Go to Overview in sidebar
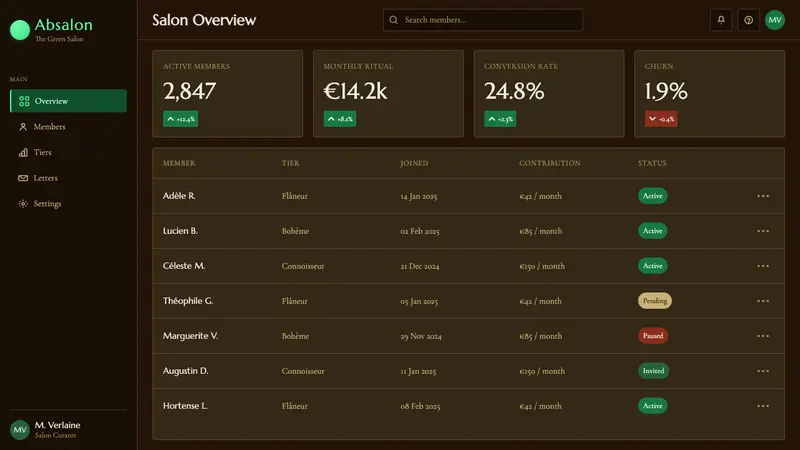The height and width of the screenshot is (450, 800). coord(68,101)
